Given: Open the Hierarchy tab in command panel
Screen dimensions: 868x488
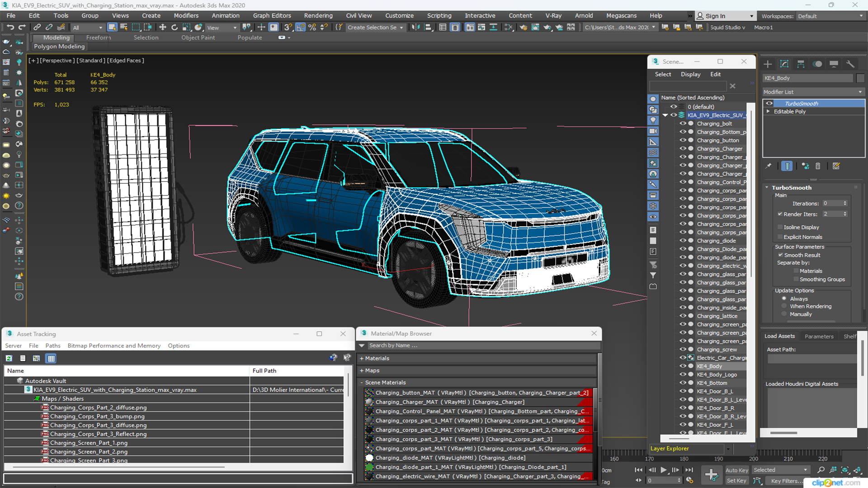Looking at the screenshot, I should (801, 64).
